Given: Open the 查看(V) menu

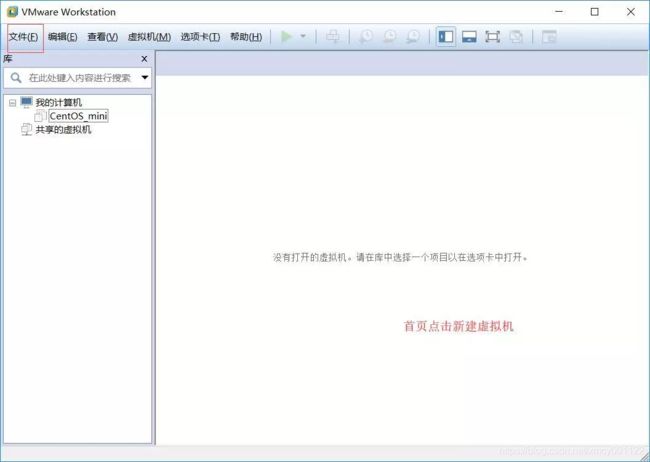Looking at the screenshot, I should point(103,37).
